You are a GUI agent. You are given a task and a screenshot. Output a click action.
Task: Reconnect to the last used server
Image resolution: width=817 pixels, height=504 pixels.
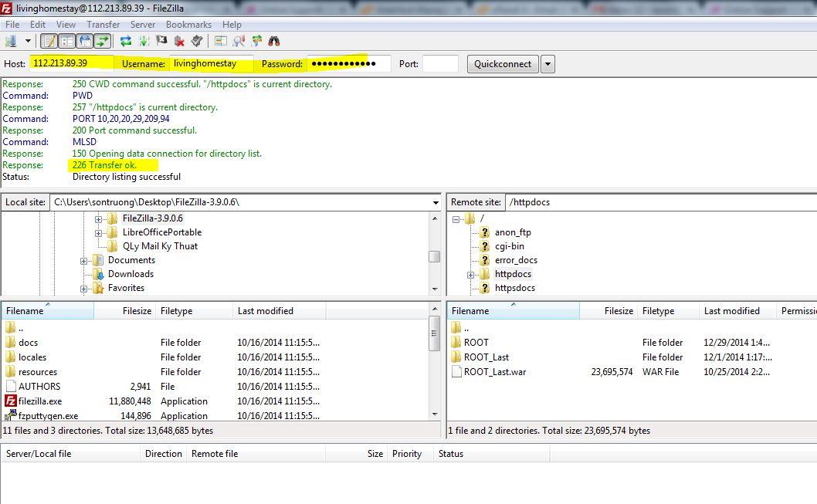click(196, 41)
